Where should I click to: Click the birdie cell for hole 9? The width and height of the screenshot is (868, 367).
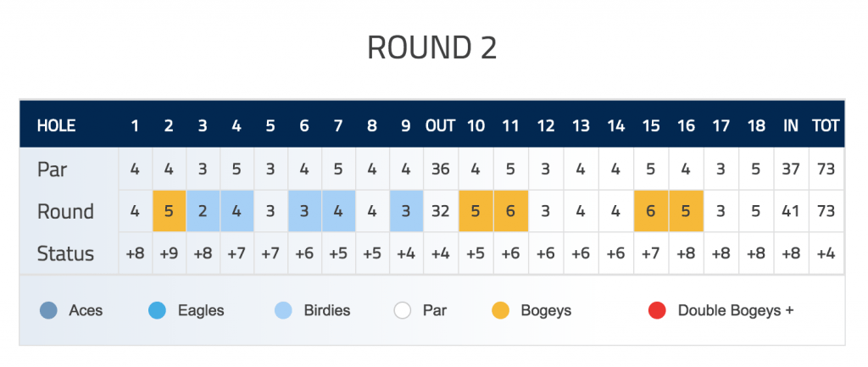406,211
